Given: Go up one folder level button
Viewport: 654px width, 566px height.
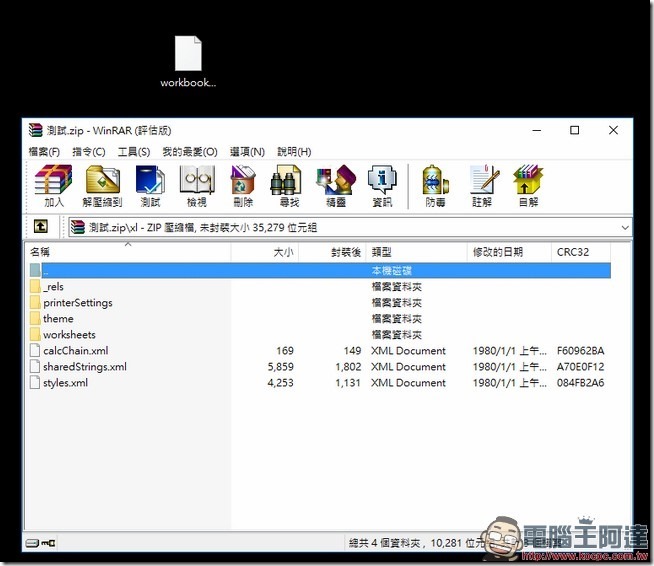Looking at the screenshot, I should [x=40, y=226].
